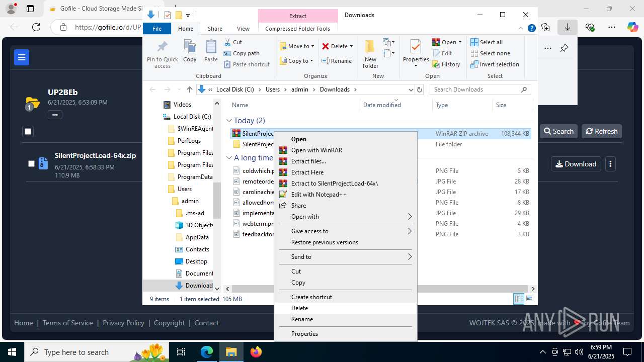The image size is (644, 362).
Task: Choose Open with WinRAR
Action: pos(346,150)
